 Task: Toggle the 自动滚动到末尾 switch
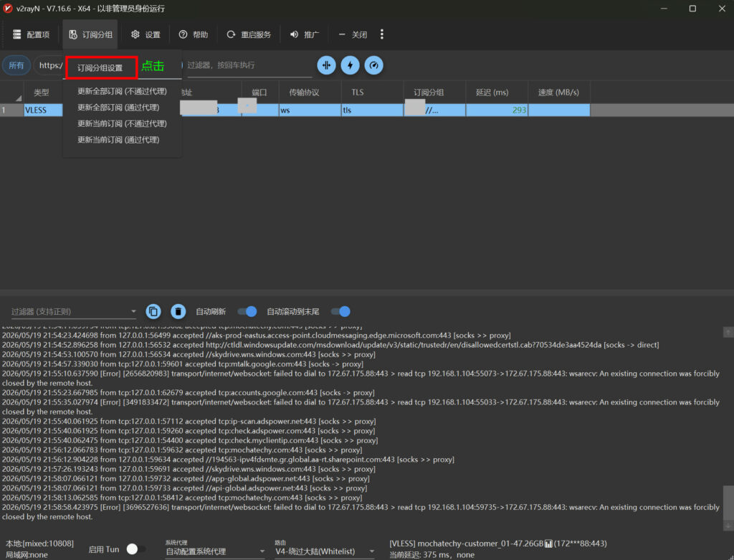340,311
